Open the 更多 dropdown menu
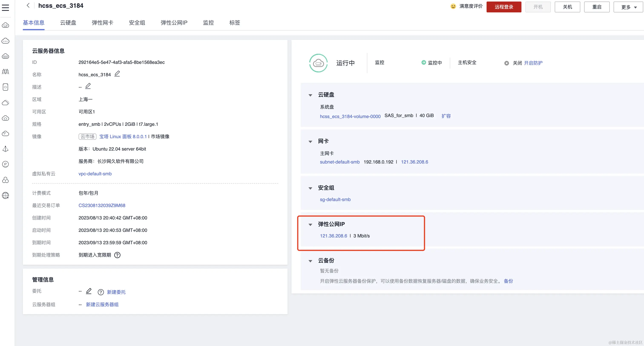The image size is (644, 346). click(x=628, y=7)
